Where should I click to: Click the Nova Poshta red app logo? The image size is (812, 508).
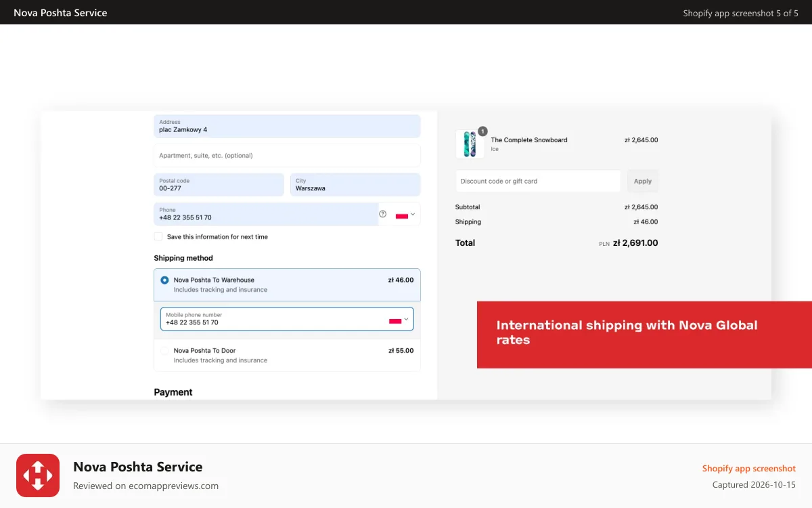tap(38, 475)
